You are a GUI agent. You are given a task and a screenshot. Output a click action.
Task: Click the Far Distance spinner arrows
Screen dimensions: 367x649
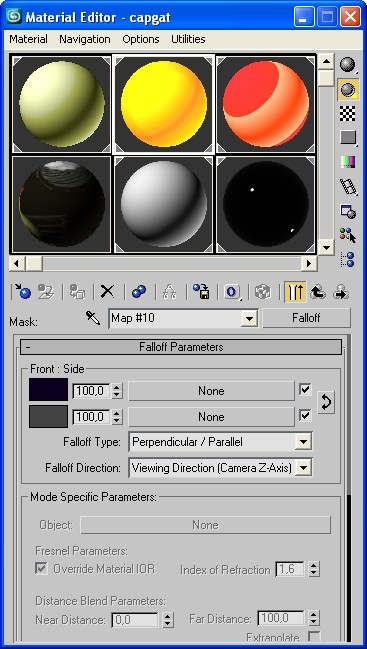[314, 619]
